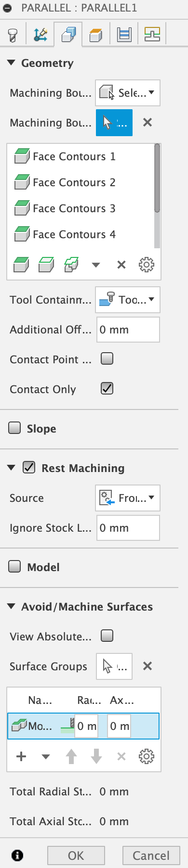Open the Linking tab icon
Image resolution: width=188 pixels, height=868 pixels.
(x=152, y=35)
